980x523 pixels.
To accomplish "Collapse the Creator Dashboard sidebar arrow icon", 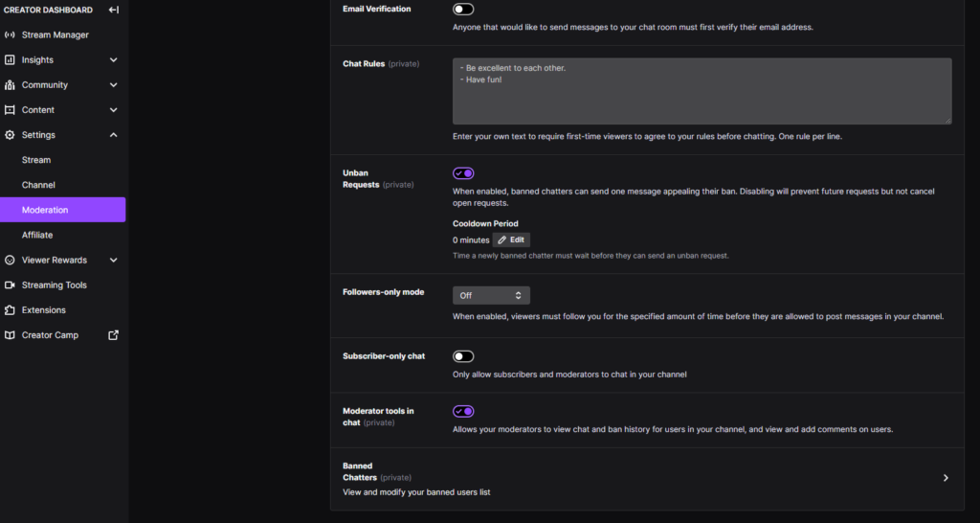I will [114, 10].
